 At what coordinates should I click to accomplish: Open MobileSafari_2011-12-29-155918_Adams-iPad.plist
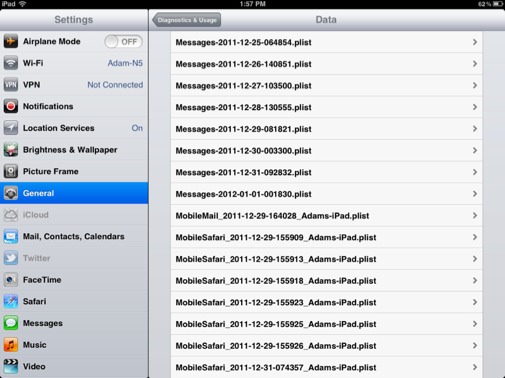click(326, 281)
